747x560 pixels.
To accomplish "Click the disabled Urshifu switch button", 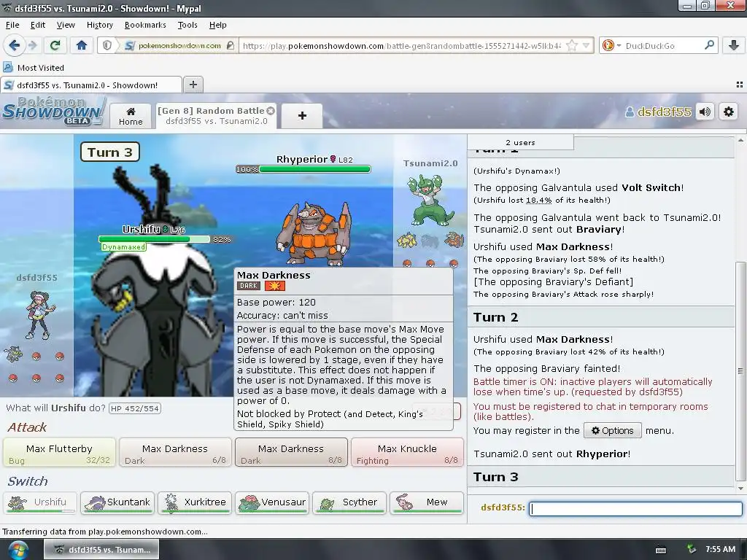I will 39,502.
